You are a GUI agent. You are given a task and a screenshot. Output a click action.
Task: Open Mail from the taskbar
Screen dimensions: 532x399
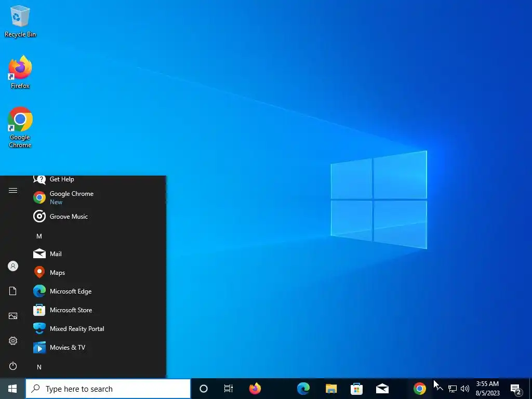tap(382, 389)
